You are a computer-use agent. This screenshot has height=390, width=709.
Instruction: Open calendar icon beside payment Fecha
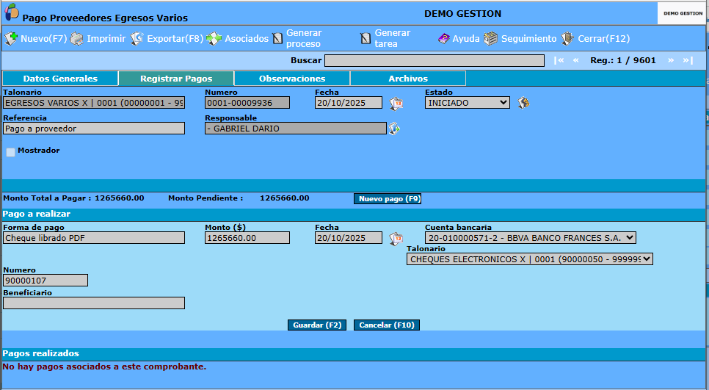coord(396,238)
